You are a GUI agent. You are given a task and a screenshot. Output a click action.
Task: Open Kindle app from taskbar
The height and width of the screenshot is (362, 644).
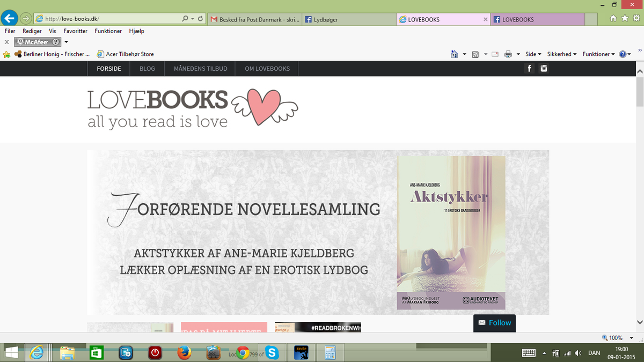tap(302, 353)
